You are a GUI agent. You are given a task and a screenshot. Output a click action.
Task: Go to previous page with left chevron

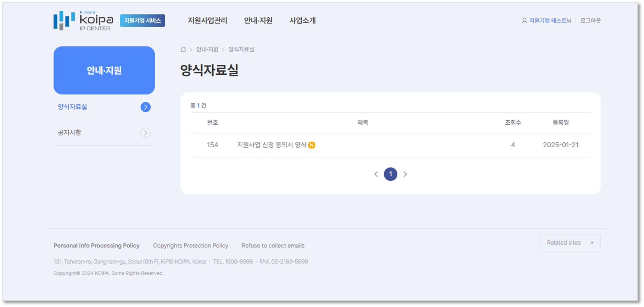pos(376,174)
